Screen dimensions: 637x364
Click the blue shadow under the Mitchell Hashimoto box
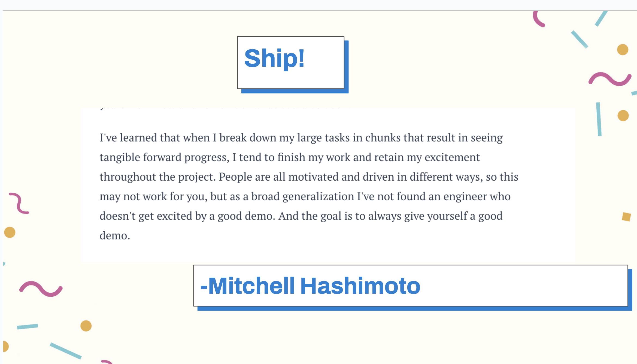point(414,308)
